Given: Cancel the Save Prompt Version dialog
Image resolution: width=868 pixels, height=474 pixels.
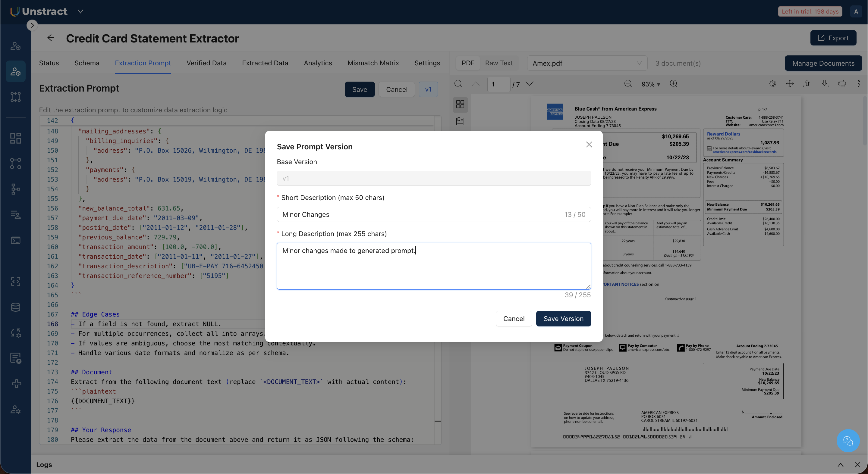Looking at the screenshot, I should [x=514, y=319].
